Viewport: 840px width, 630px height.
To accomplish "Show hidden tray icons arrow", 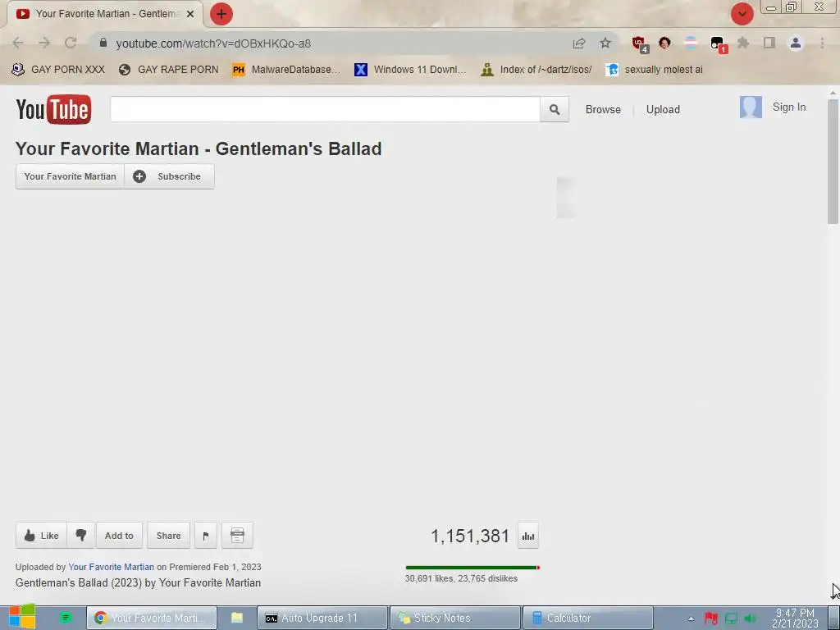I will tap(691, 619).
